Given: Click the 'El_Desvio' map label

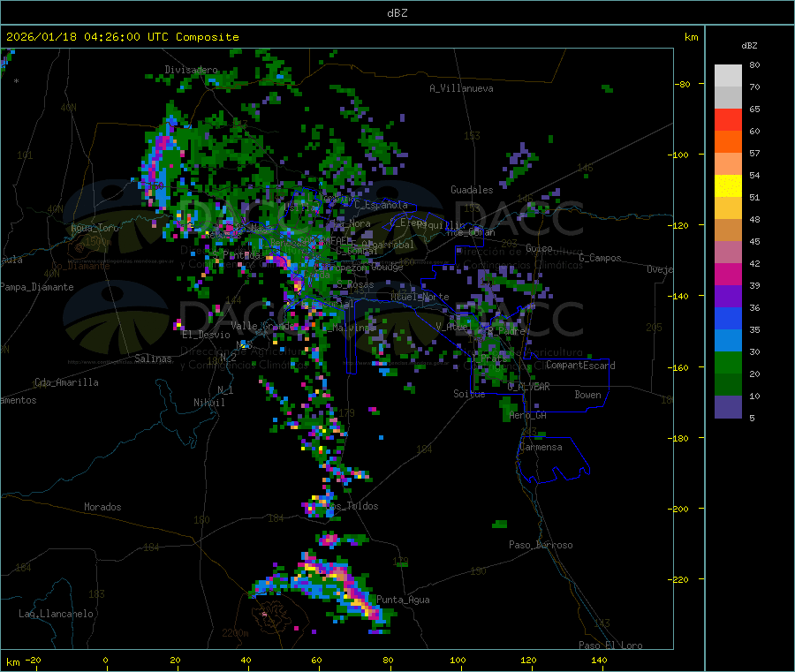Looking at the screenshot, I should click(x=207, y=335).
